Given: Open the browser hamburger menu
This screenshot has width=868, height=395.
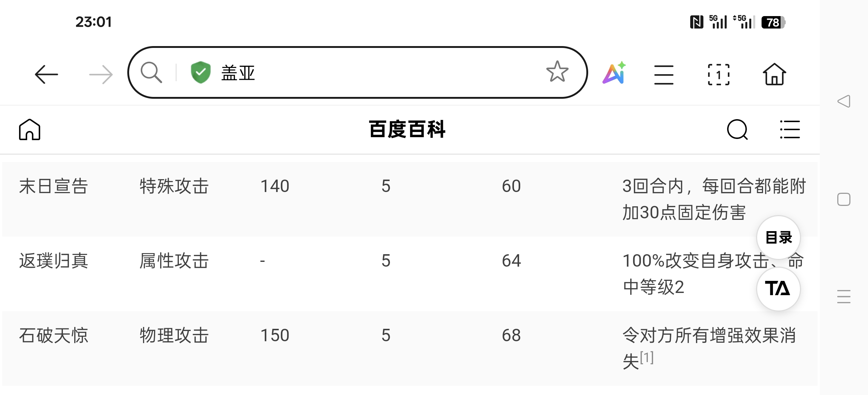Looking at the screenshot, I should [x=664, y=75].
